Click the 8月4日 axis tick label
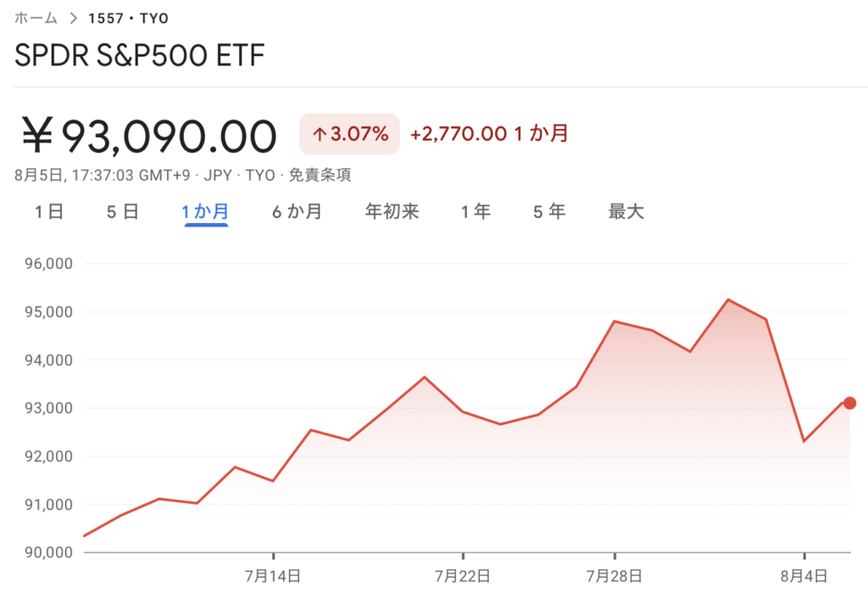This screenshot has width=868, height=597. click(804, 577)
